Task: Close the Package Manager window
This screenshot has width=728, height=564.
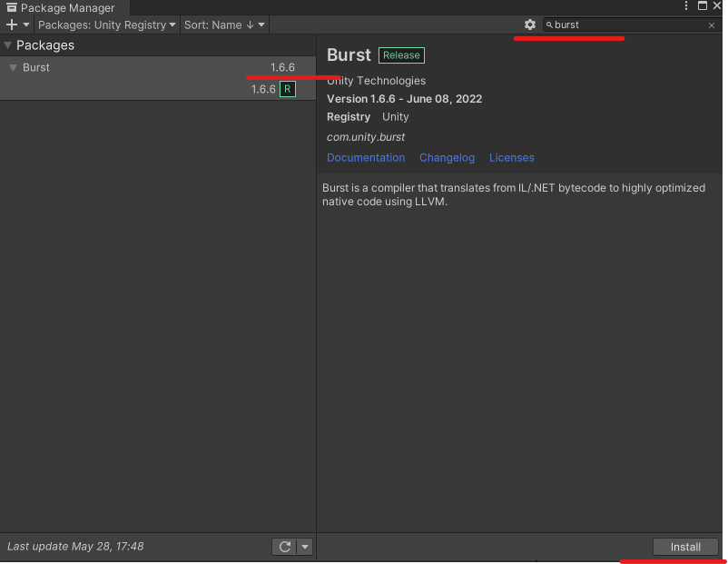Action: tap(717, 6)
